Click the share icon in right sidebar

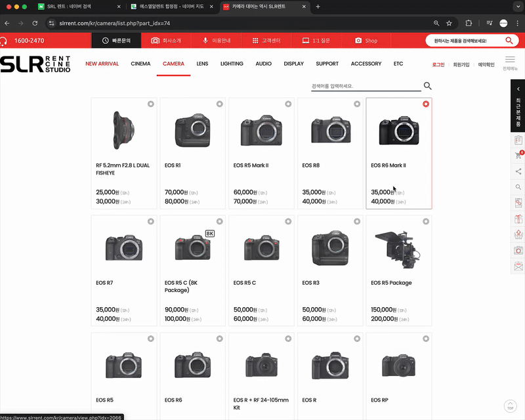point(518,171)
